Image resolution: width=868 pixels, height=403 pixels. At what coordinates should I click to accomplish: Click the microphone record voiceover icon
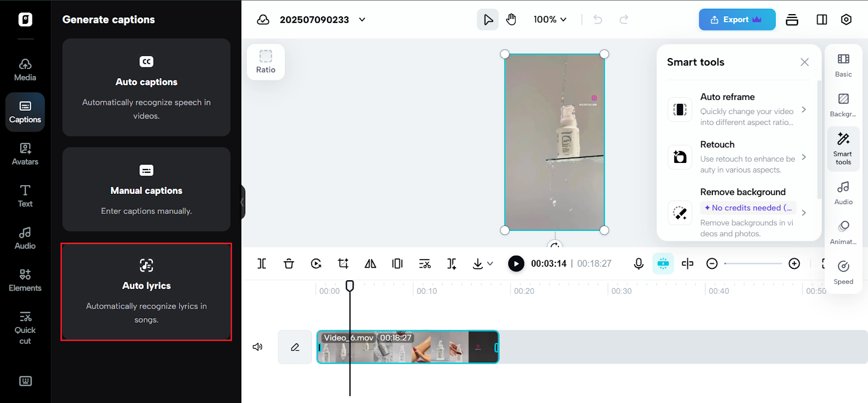click(x=639, y=263)
